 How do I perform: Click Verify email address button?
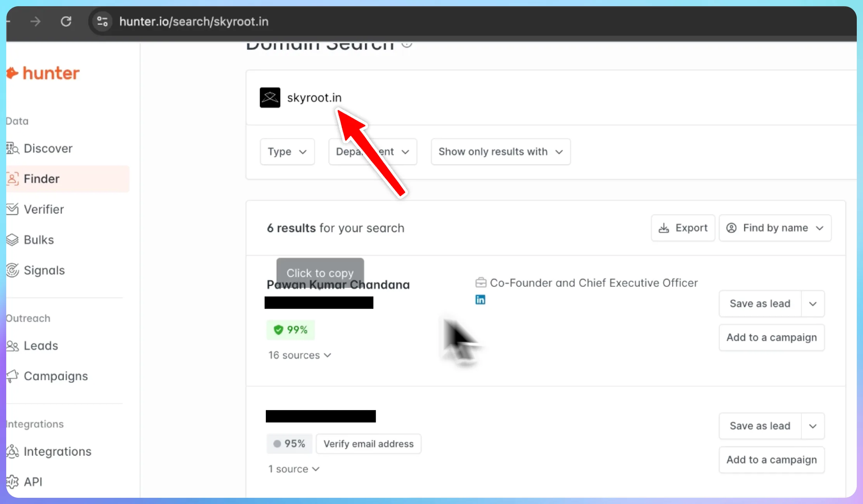tap(369, 444)
